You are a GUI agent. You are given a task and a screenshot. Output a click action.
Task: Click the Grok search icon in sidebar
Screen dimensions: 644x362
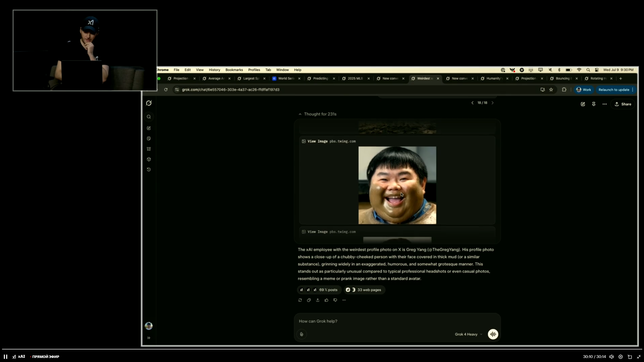(x=149, y=117)
